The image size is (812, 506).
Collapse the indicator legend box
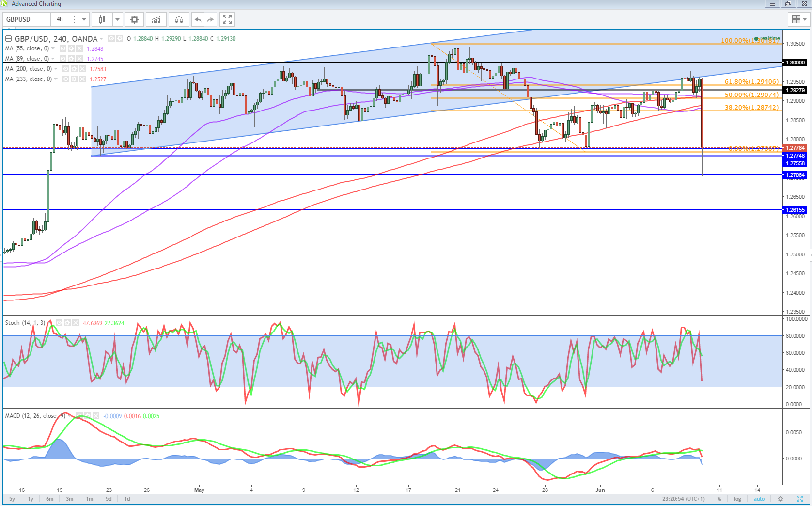(x=8, y=38)
